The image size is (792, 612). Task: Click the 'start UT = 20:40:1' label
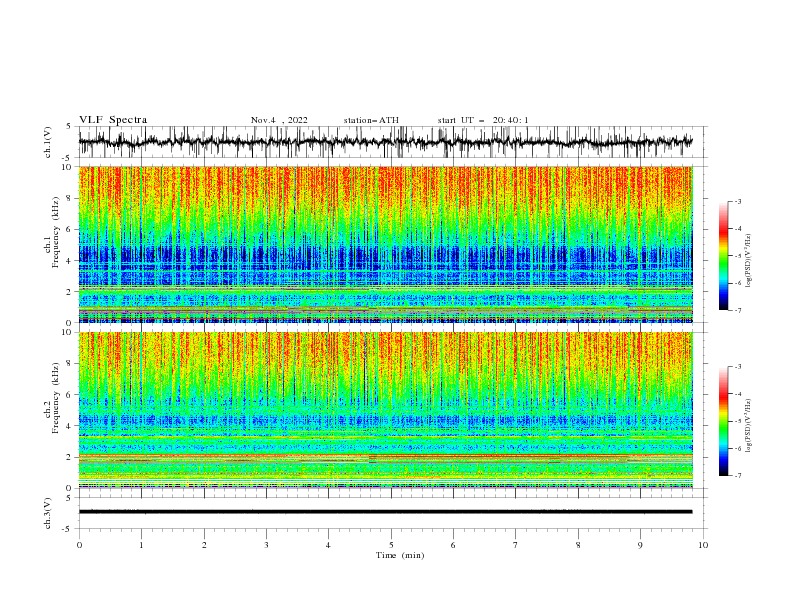(x=483, y=120)
